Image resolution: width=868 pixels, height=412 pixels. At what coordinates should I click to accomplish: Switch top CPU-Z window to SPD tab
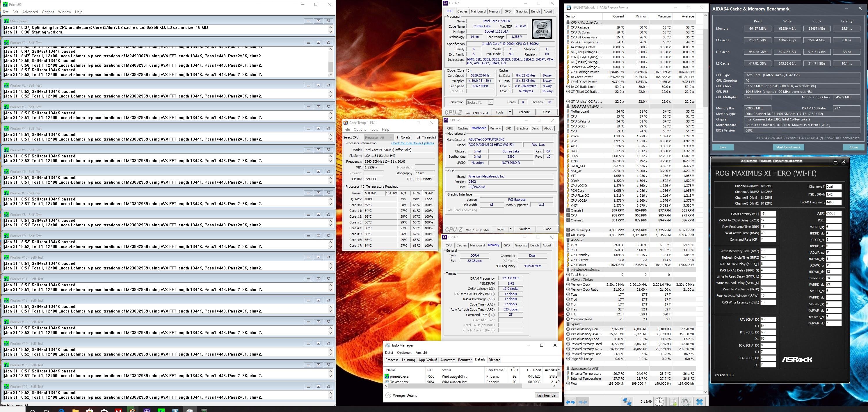tap(508, 11)
